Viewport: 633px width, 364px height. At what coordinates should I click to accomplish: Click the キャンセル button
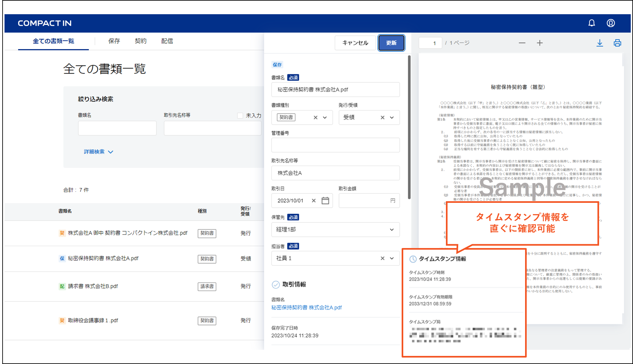tap(355, 43)
